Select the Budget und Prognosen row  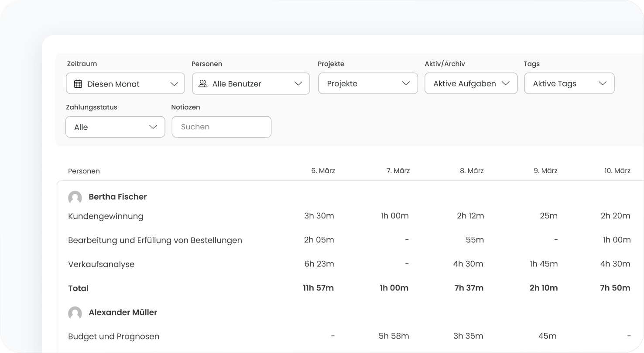113,336
